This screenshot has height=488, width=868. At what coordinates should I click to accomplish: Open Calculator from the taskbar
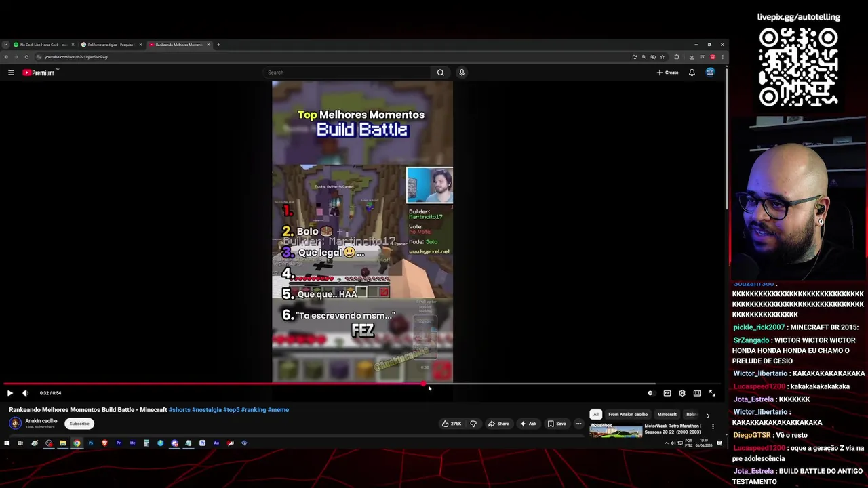click(x=146, y=443)
